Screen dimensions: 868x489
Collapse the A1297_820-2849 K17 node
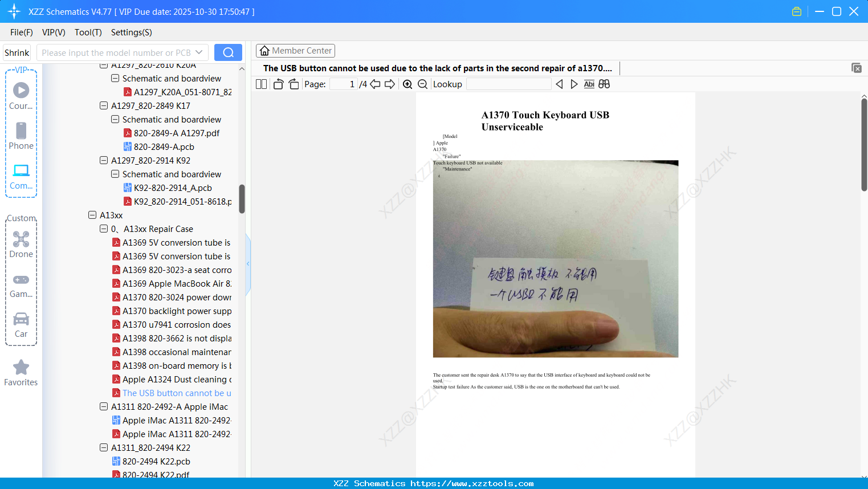point(104,105)
